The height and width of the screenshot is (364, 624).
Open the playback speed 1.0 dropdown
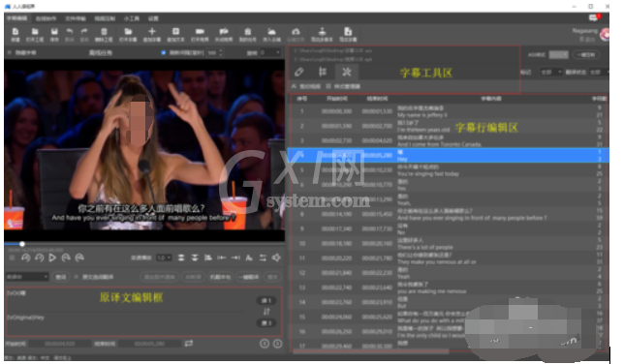tap(164, 258)
